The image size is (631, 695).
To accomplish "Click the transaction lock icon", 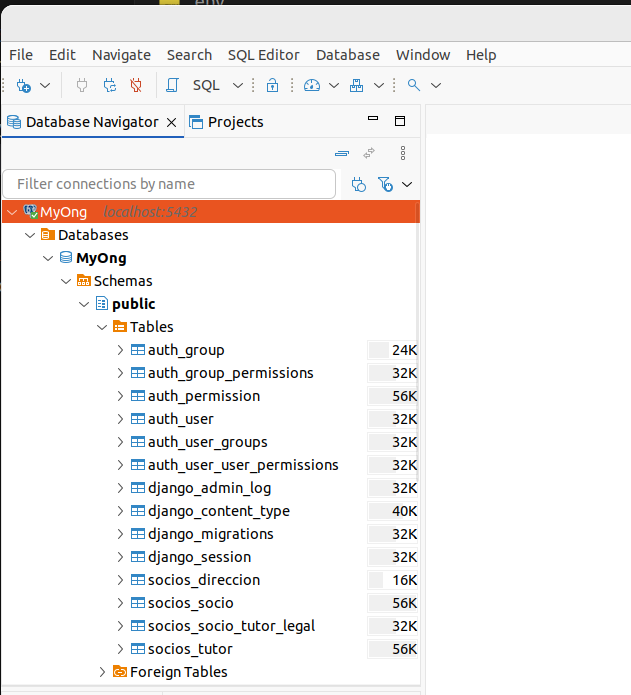I will click(273, 85).
